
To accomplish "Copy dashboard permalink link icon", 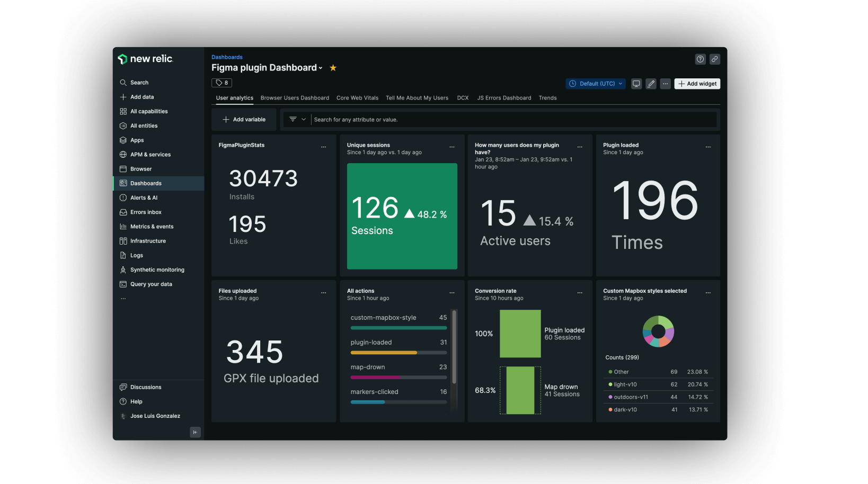I will pos(715,59).
